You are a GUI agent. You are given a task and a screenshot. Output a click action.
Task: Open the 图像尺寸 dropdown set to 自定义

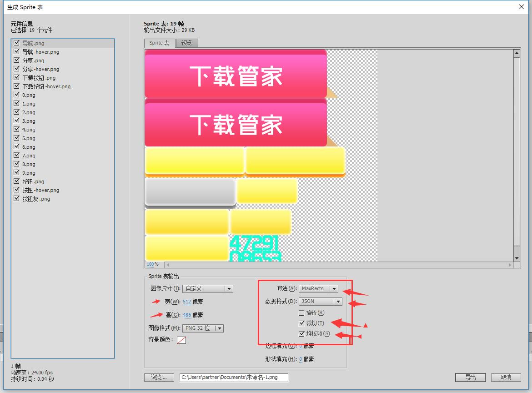tap(208, 289)
